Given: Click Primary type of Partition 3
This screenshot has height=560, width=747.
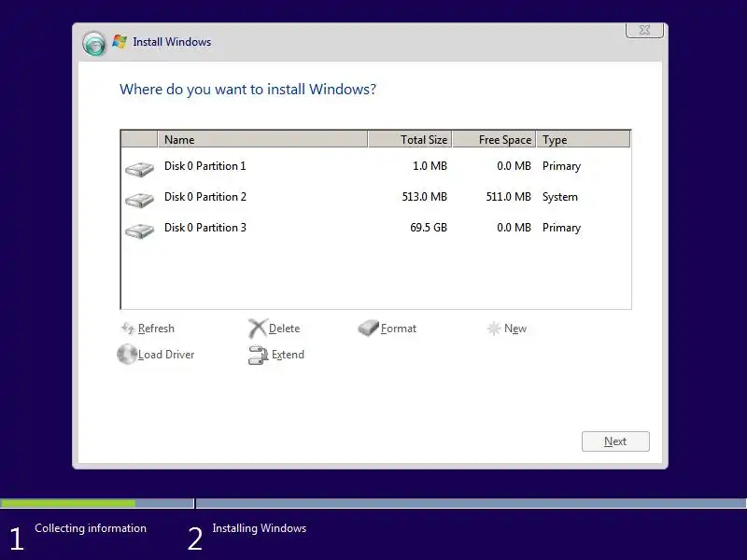Looking at the screenshot, I should pyautogui.click(x=561, y=228).
